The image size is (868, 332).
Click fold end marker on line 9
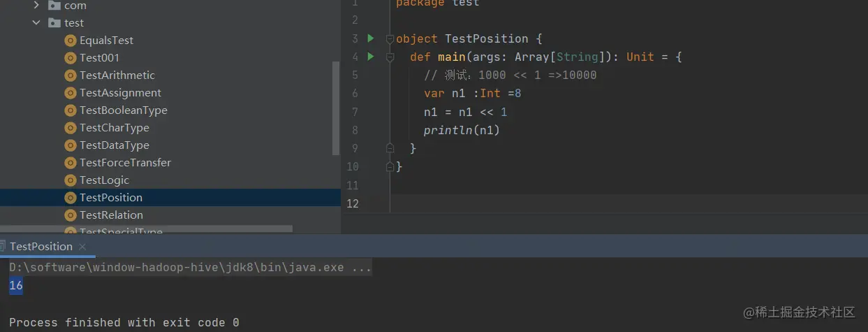[x=390, y=148]
